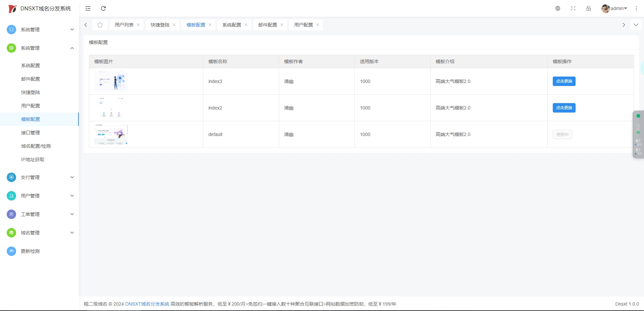Open the index2 template thumbnail

pos(111,107)
